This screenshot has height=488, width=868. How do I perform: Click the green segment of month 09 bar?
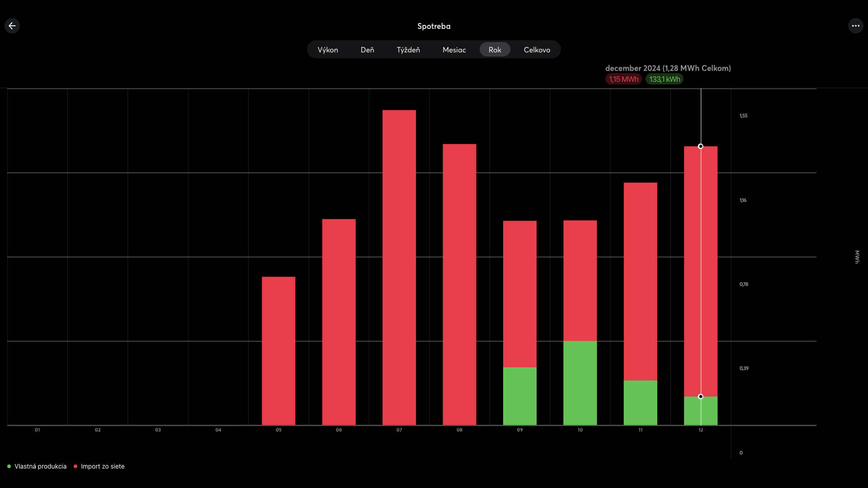coord(520,396)
